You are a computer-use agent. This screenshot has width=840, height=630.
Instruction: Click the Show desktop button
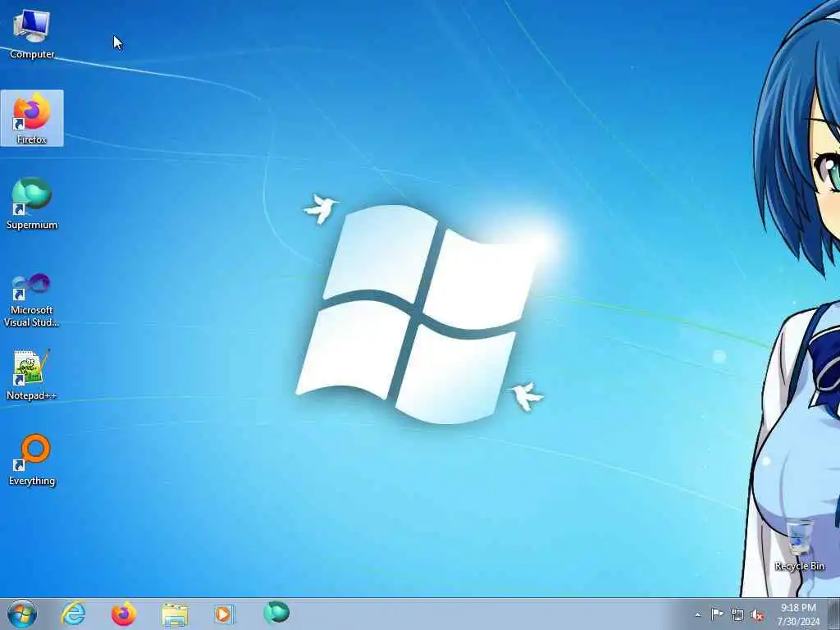834,614
